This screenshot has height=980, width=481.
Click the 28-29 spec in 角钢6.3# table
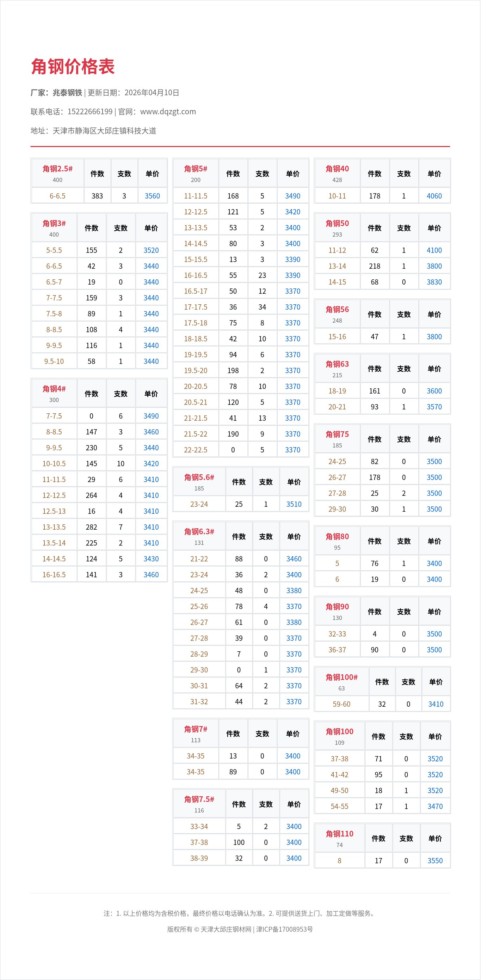point(199,655)
